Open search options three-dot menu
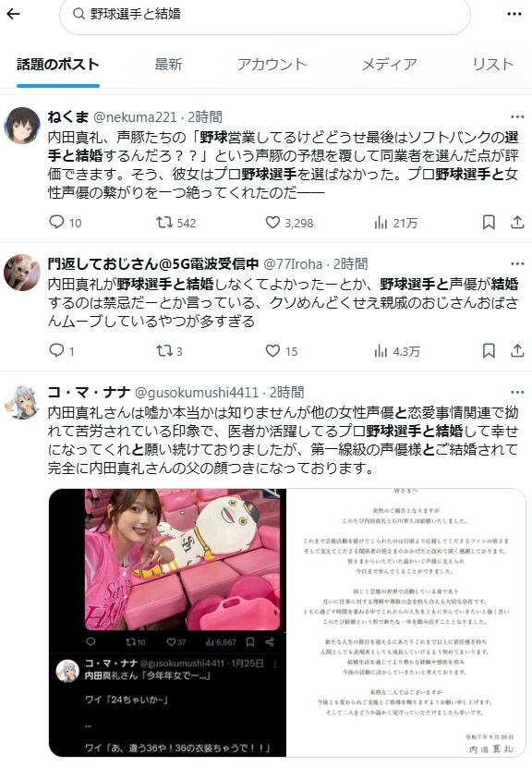Screen dimensions: 532x767 point(514,14)
